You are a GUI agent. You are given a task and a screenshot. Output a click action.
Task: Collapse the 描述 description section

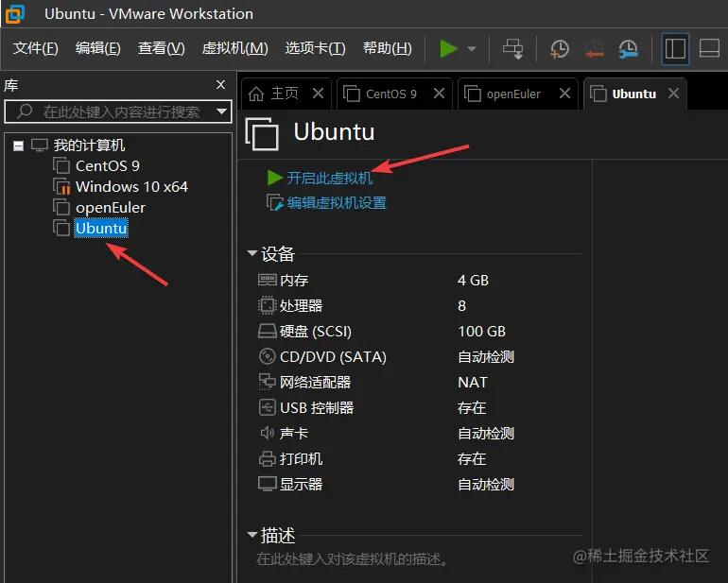coord(252,535)
